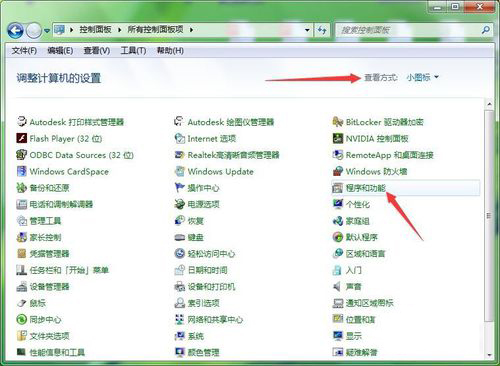Open 任务栏和「开始」菜单 link
The width and height of the screenshot is (500, 366).
69,270
